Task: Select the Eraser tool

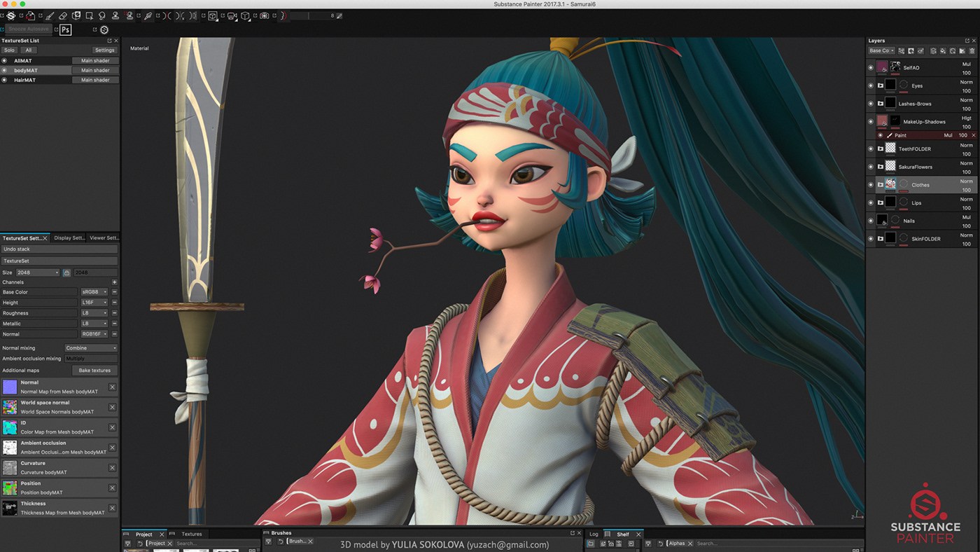Action: pyautogui.click(x=63, y=15)
